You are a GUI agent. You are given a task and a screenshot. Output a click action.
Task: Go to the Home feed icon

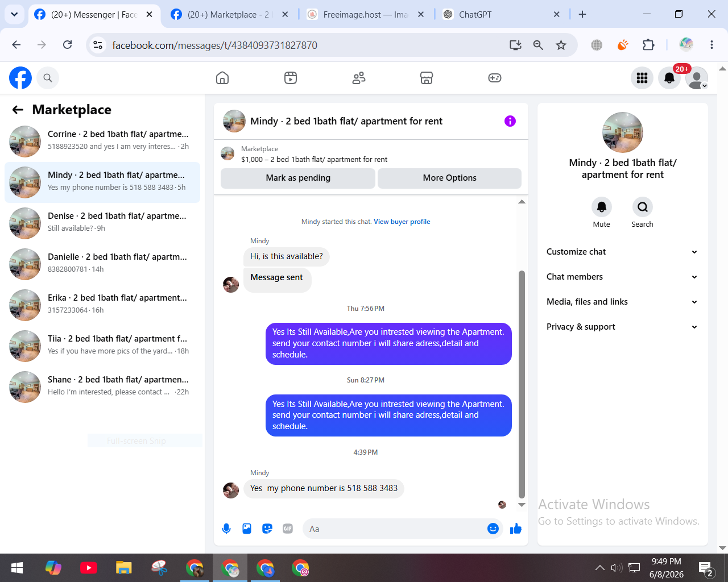coord(222,78)
